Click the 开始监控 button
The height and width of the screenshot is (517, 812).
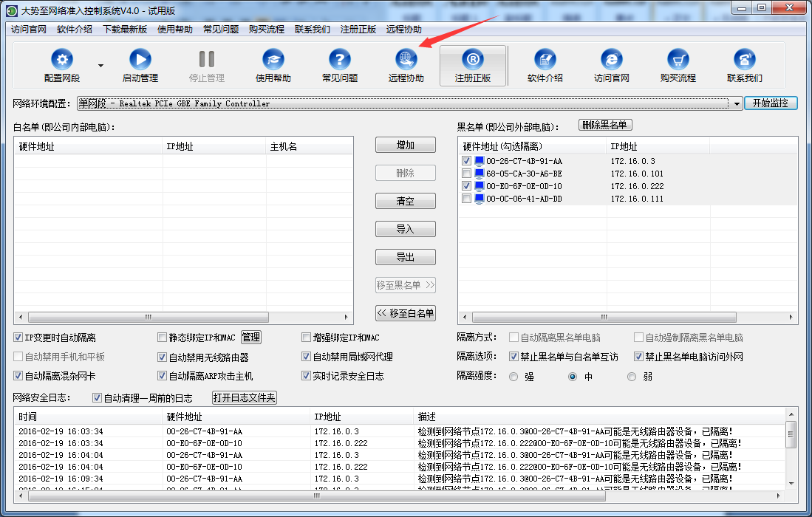pos(771,103)
